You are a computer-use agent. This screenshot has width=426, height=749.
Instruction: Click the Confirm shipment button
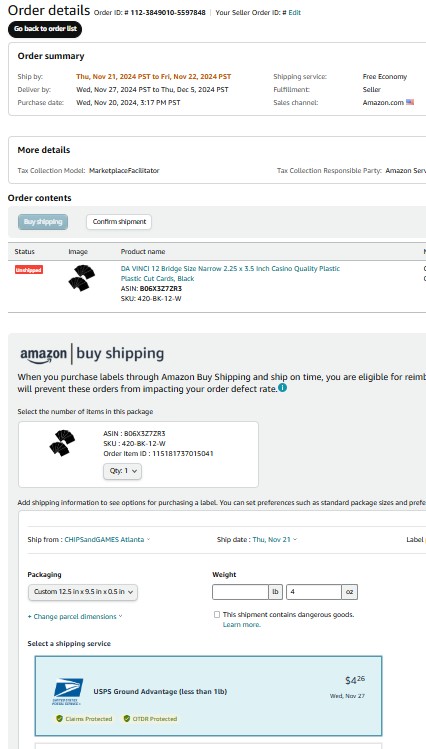pos(119,222)
